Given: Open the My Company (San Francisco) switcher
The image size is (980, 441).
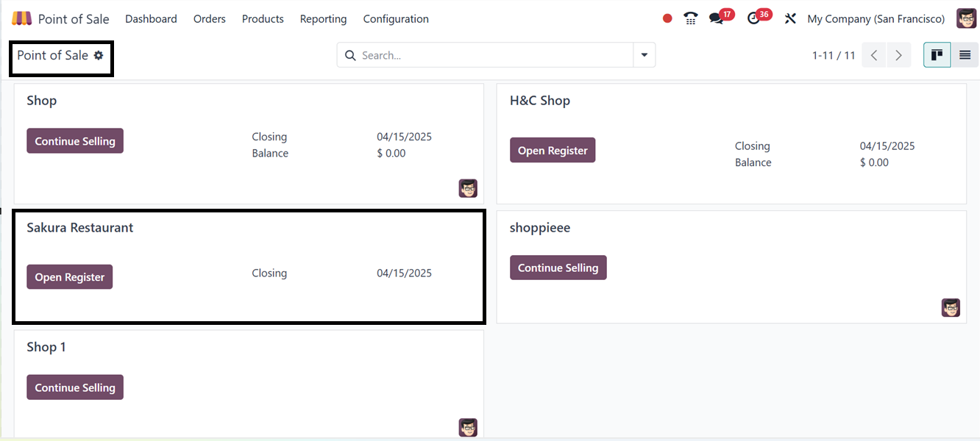Looking at the screenshot, I should pyautogui.click(x=876, y=19).
